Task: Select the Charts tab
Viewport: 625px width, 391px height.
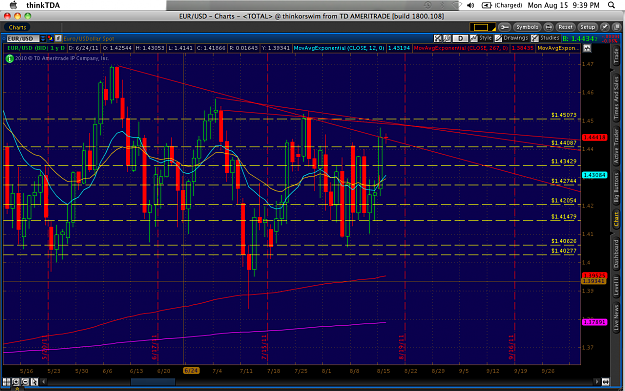Action: (x=18, y=27)
